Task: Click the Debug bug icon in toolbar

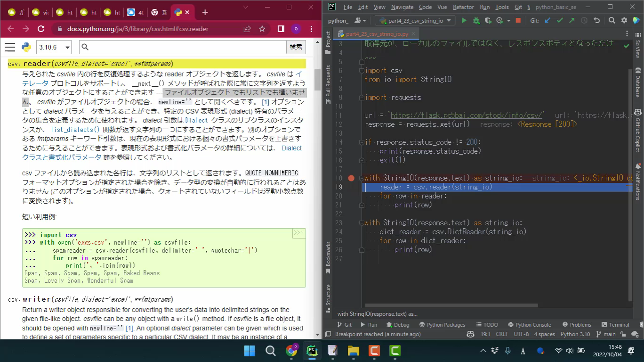Action: [x=476, y=20]
